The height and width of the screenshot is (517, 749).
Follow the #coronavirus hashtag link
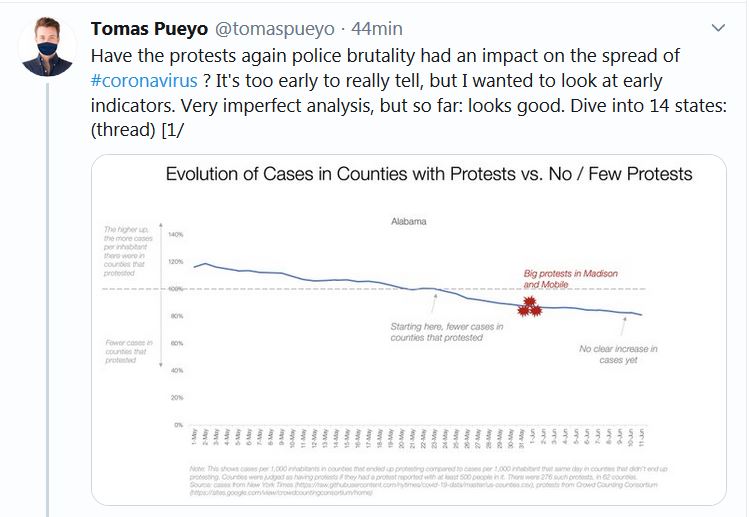[143, 81]
